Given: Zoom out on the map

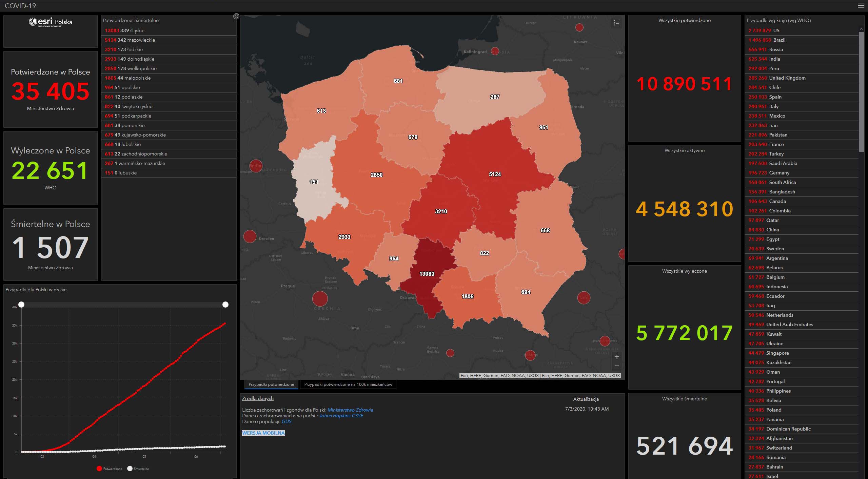Looking at the screenshot, I should (x=617, y=366).
